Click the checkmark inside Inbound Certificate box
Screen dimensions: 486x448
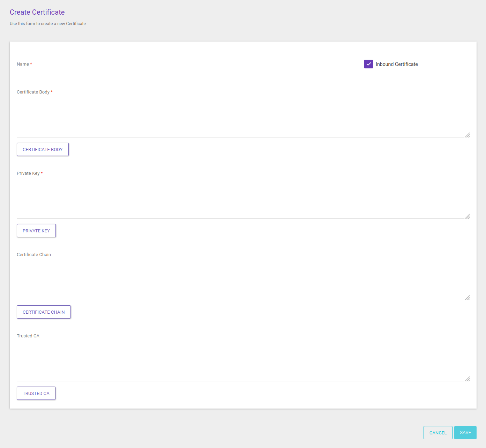(x=368, y=64)
